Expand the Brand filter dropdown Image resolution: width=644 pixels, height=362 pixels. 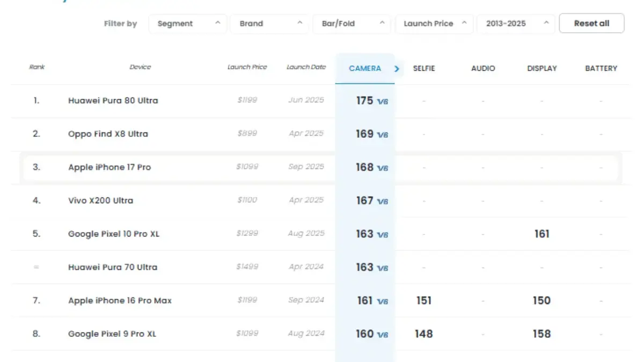click(270, 24)
